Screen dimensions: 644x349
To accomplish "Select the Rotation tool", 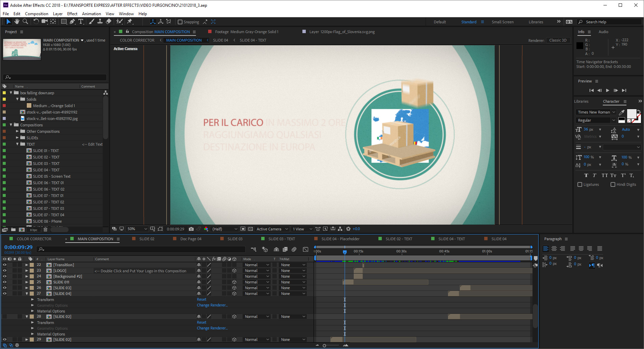I will 36,22.
